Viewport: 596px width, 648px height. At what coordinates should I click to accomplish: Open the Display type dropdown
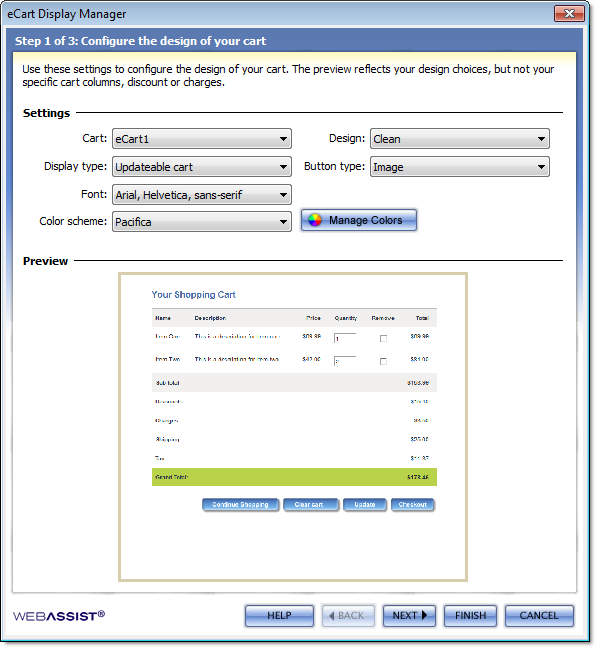point(202,167)
